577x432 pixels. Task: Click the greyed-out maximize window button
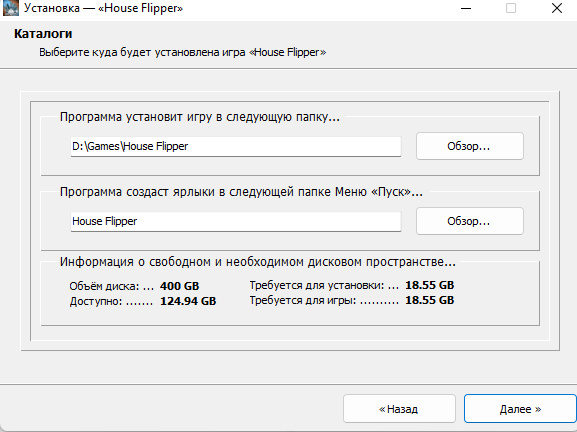point(511,8)
